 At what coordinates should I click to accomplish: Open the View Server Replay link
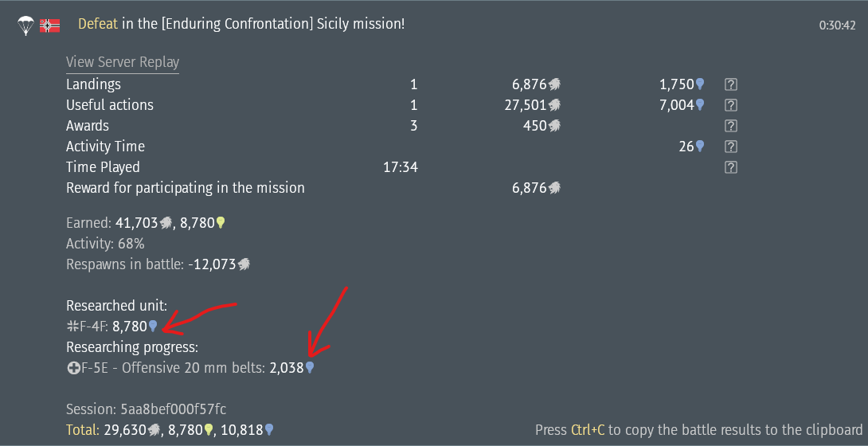(123, 62)
